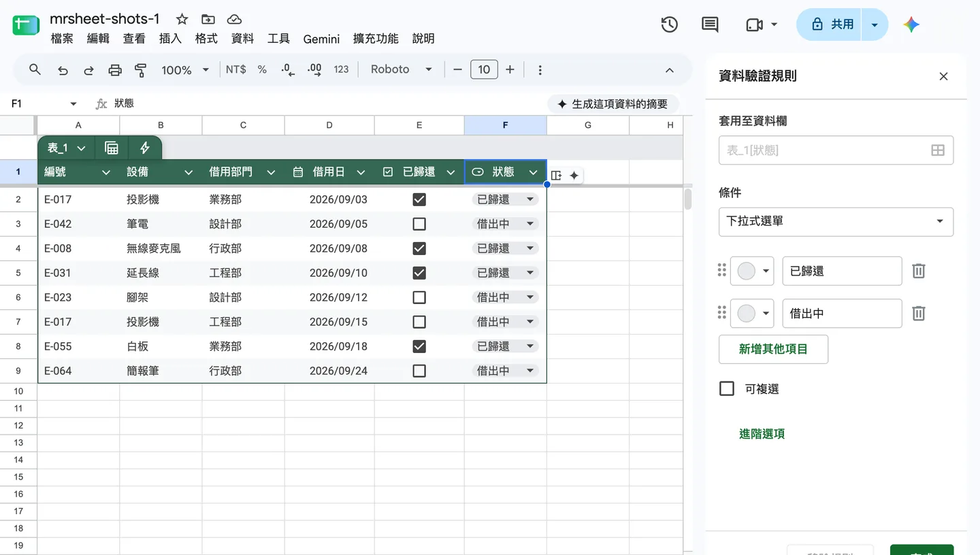
Task: Open the comments panel icon
Action: tap(710, 24)
